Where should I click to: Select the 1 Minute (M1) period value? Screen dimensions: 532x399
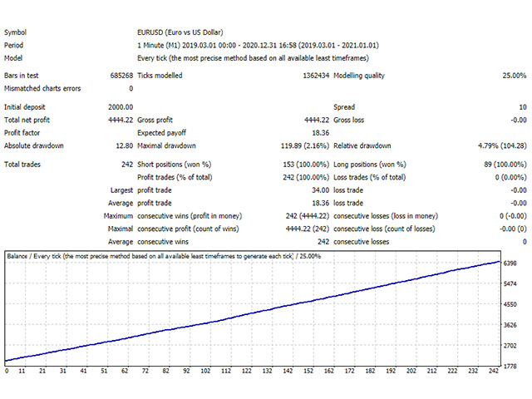click(258, 46)
